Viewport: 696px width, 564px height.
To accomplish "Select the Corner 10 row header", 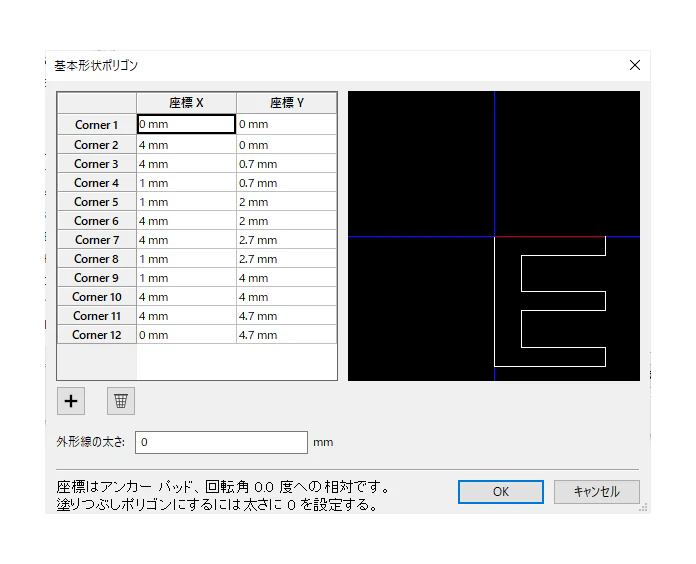I will click(x=96, y=297).
